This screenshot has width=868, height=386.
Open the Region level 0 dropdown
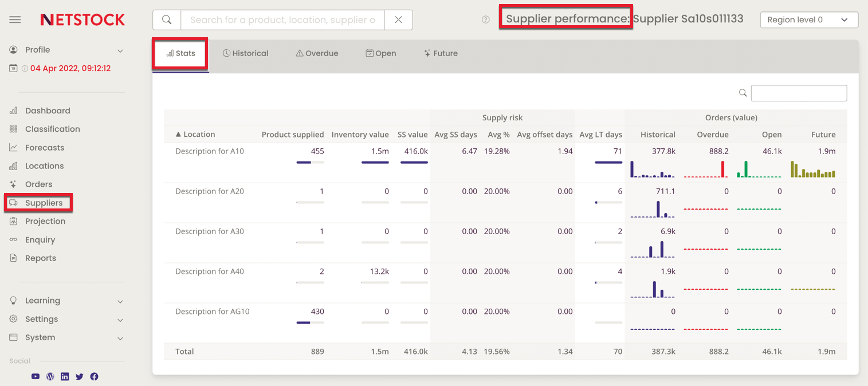[808, 19]
